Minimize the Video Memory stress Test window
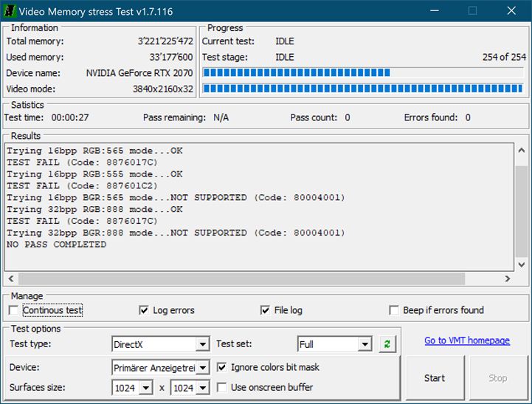Viewport: 532px width, 404px height. pyautogui.click(x=435, y=11)
